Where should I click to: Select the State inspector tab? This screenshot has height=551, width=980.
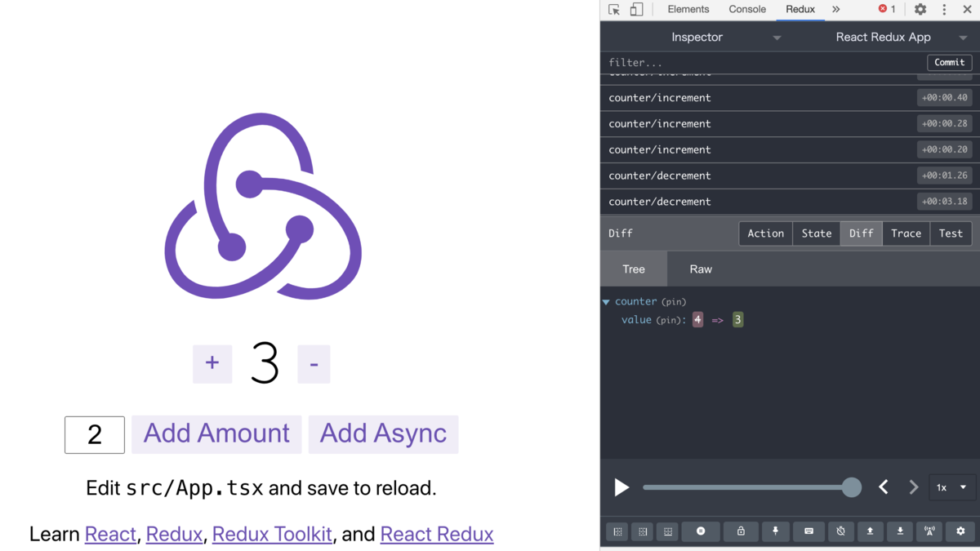[x=817, y=233]
